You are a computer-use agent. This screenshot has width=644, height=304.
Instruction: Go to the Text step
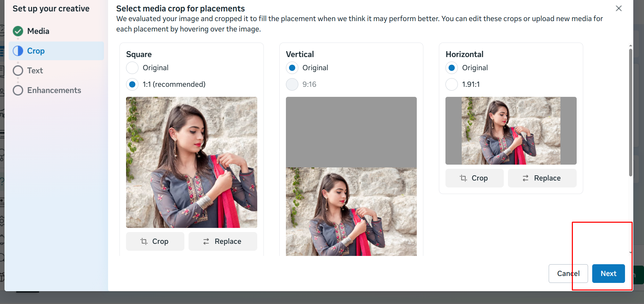pyautogui.click(x=35, y=71)
